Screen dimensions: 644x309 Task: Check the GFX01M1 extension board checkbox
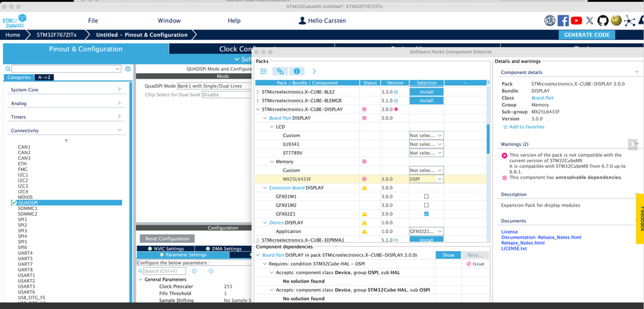point(426,196)
